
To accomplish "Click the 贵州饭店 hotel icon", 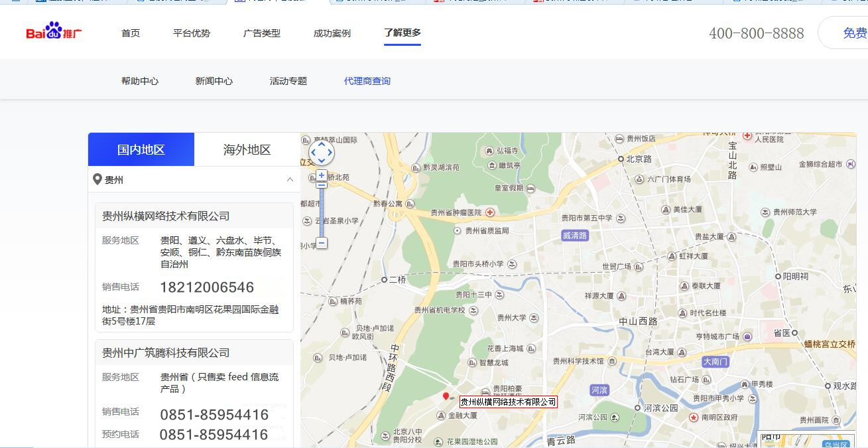I will 619,139.
